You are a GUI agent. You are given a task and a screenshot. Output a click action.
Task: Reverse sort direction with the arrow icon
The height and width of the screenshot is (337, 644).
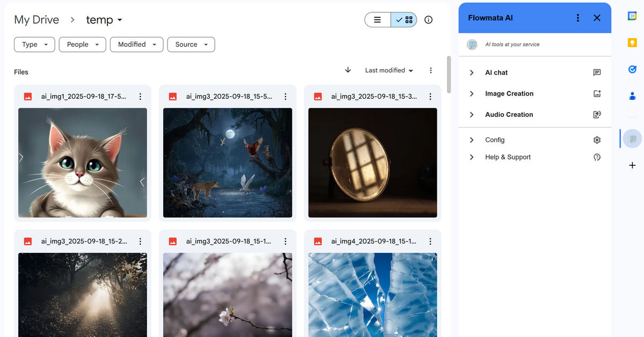tap(348, 70)
